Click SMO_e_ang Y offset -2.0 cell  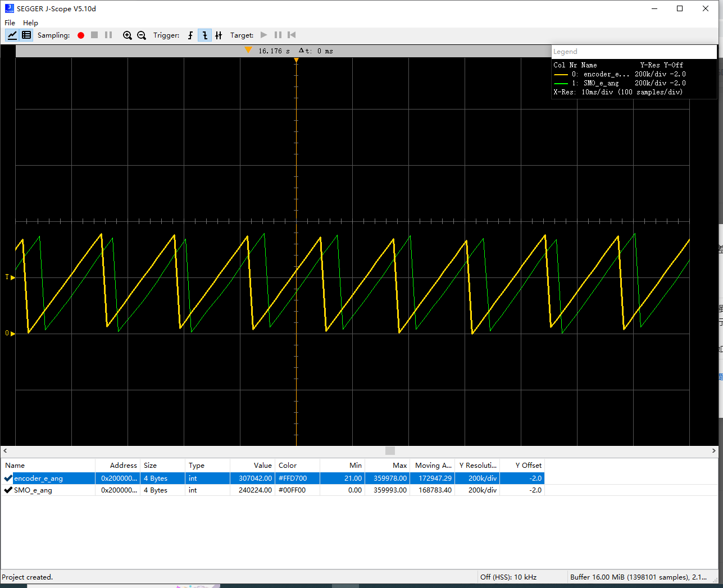click(522, 490)
